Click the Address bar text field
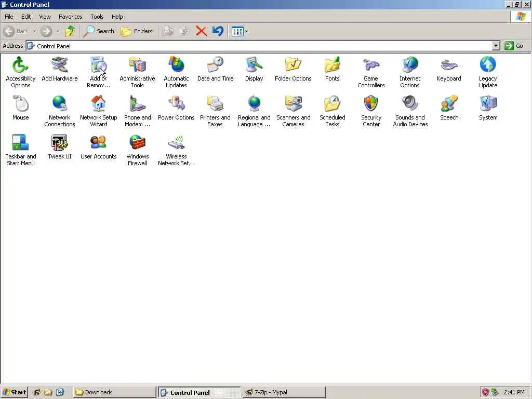532x399 pixels. tap(259, 46)
